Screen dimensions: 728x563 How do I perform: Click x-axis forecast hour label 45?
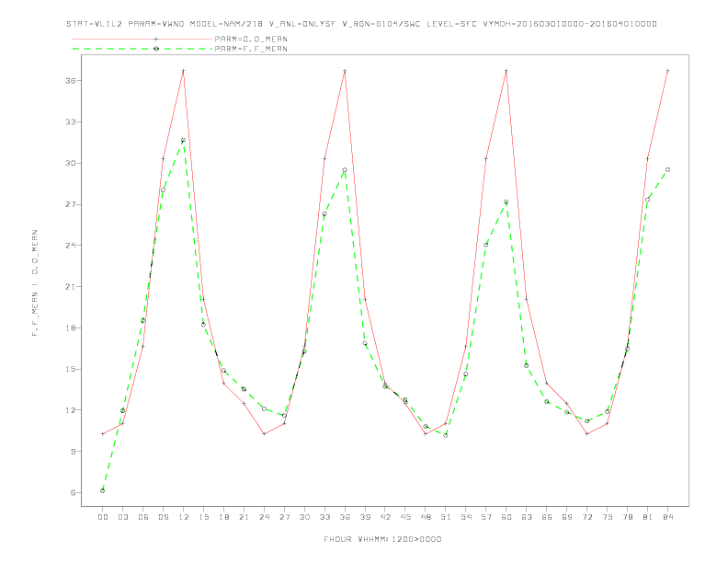pyautogui.click(x=405, y=517)
